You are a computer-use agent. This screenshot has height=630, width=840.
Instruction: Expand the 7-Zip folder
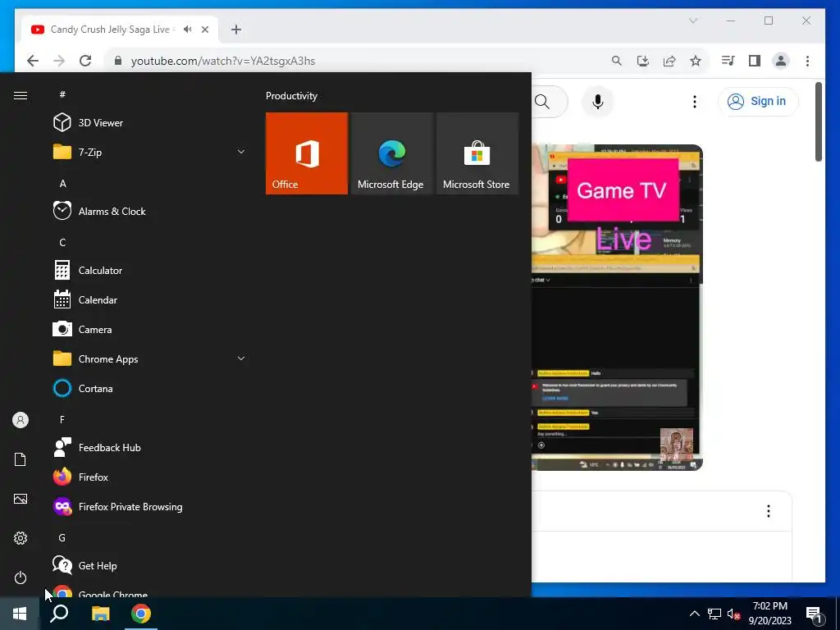tap(150, 152)
